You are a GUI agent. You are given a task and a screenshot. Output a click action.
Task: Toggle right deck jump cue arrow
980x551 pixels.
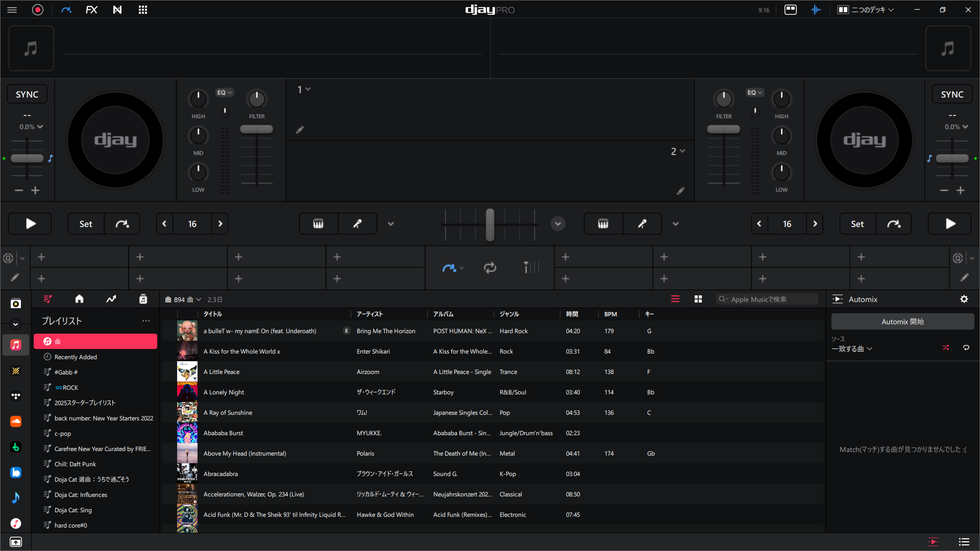click(x=894, y=223)
